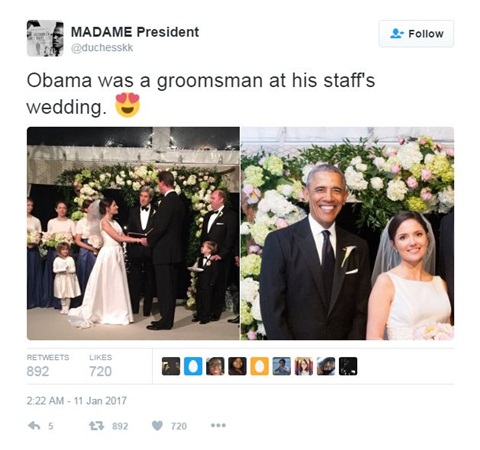Retweet using the bottom retweet icon
Image resolution: width=480 pixels, height=450 pixels.
click(x=96, y=426)
